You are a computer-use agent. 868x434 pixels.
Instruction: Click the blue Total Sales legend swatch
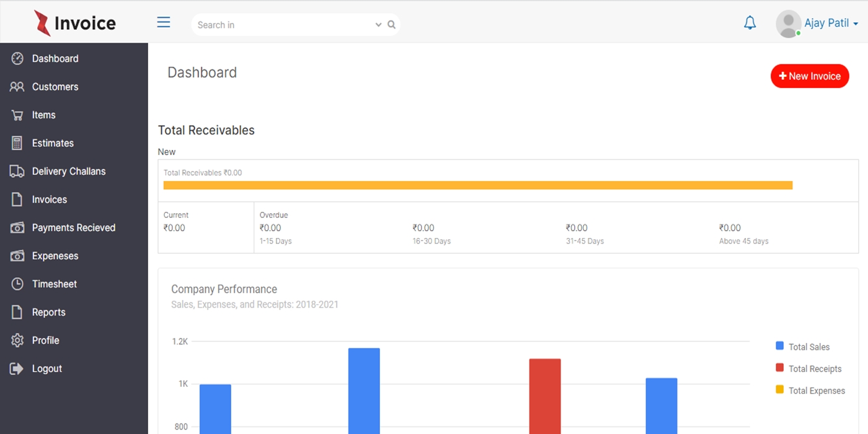click(x=780, y=346)
